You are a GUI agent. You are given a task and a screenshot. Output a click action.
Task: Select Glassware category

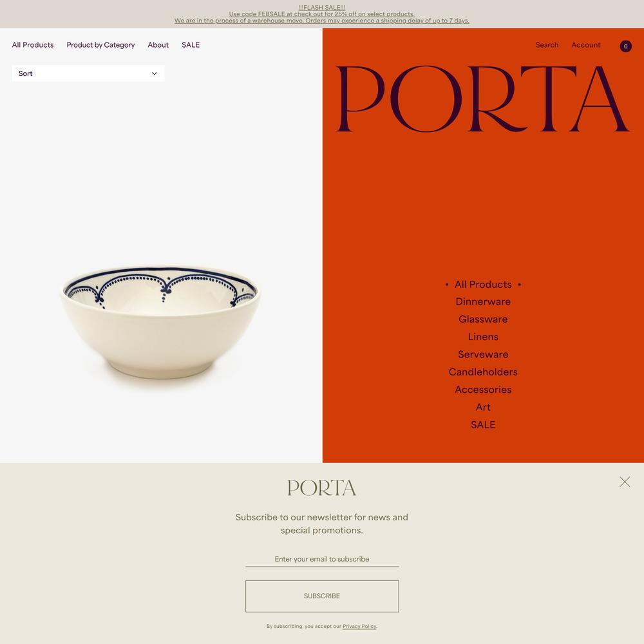coord(483,319)
